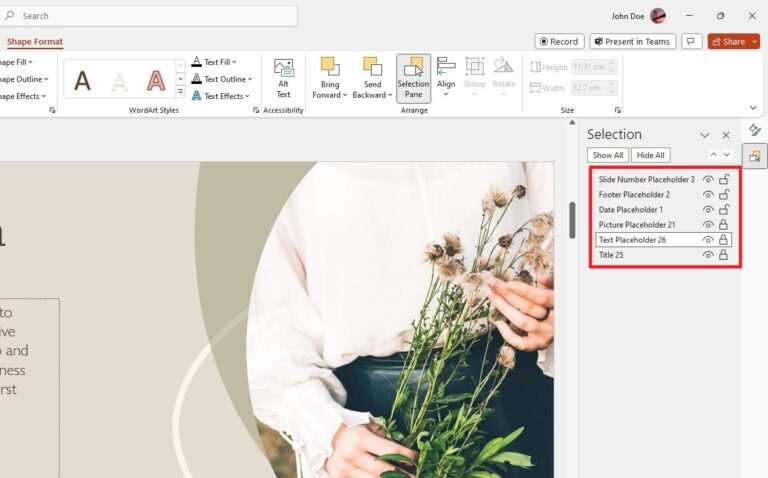Screen dimensions: 768x478
Task: Unlock the Title 25 object
Action: [723, 255]
